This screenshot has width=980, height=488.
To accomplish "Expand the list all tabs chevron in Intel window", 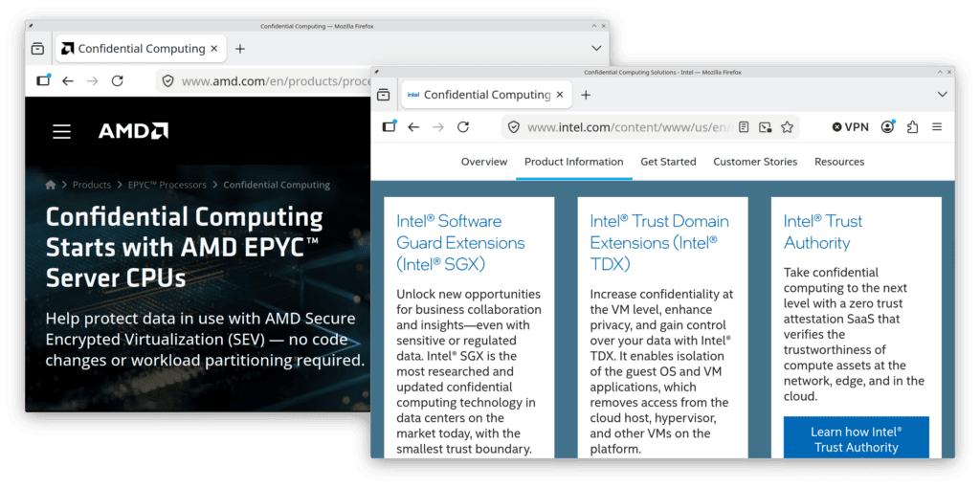I will coord(943,95).
